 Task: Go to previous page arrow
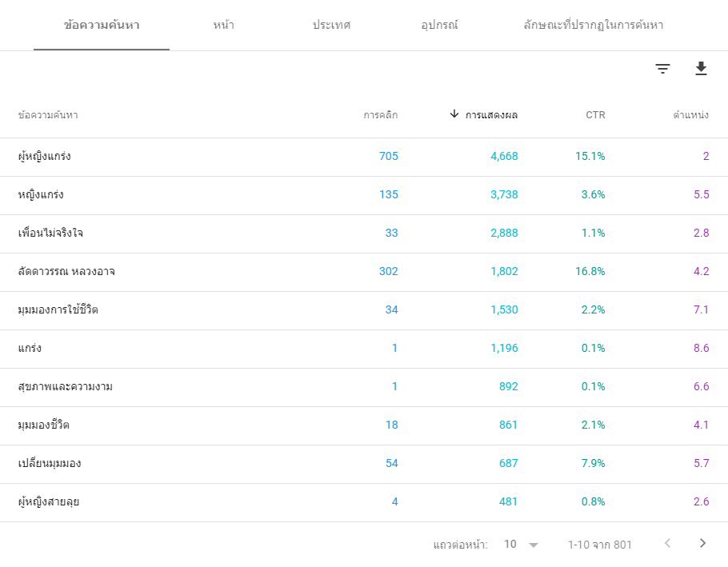tap(667, 543)
